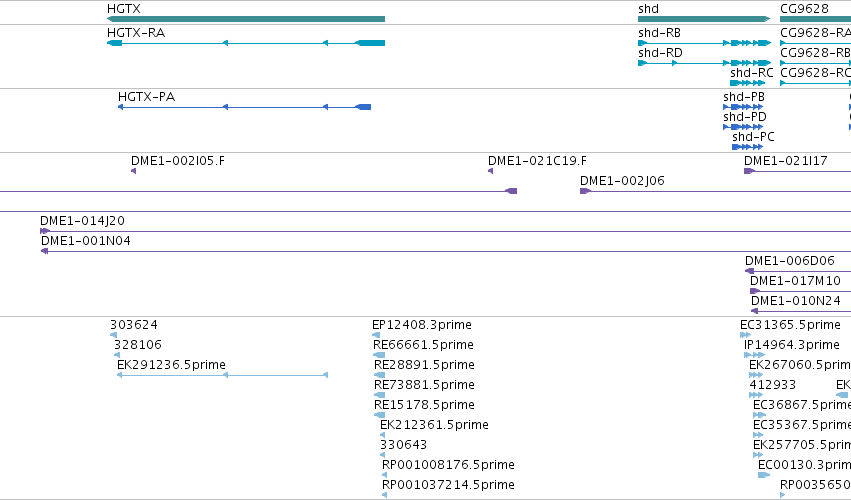Screen dimensions: 851x500
Task: Click the DME1-021C19.F clone label
Action: (x=537, y=161)
